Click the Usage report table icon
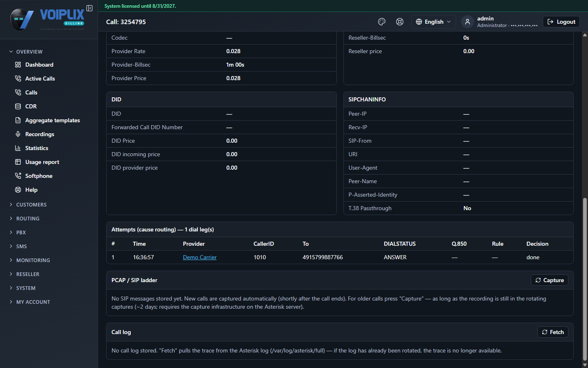The image size is (588, 368). pos(18,162)
